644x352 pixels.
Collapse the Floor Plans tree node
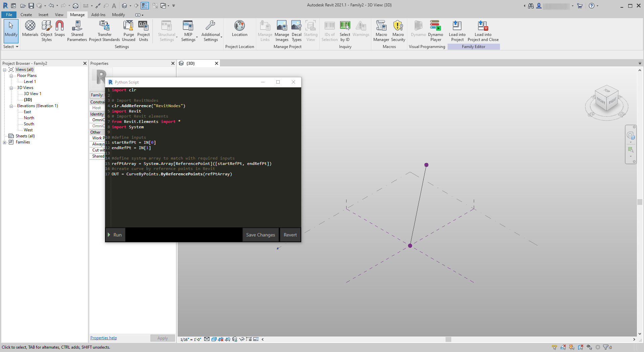[x=11, y=76]
